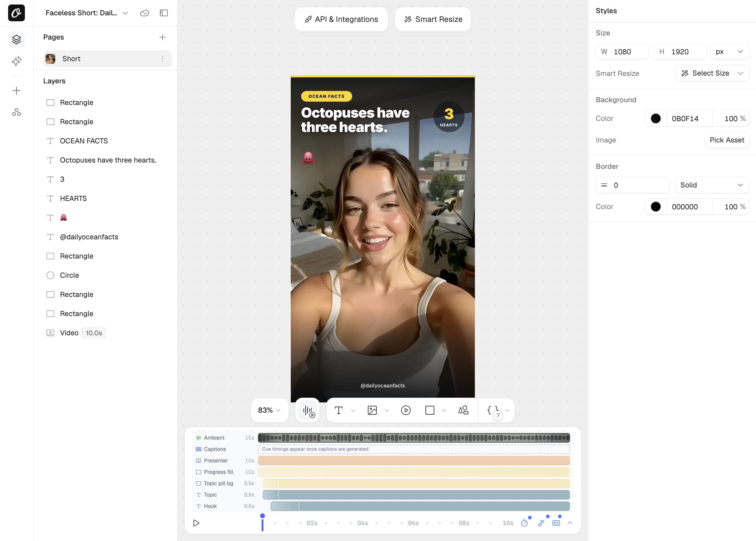Open the elements icon in the left sidebar
The image size is (756, 541).
16,112
